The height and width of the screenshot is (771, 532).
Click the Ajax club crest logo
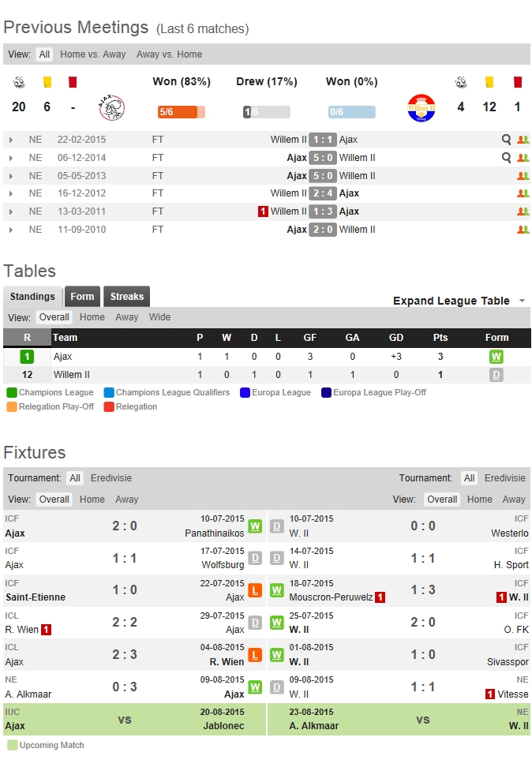click(x=111, y=107)
